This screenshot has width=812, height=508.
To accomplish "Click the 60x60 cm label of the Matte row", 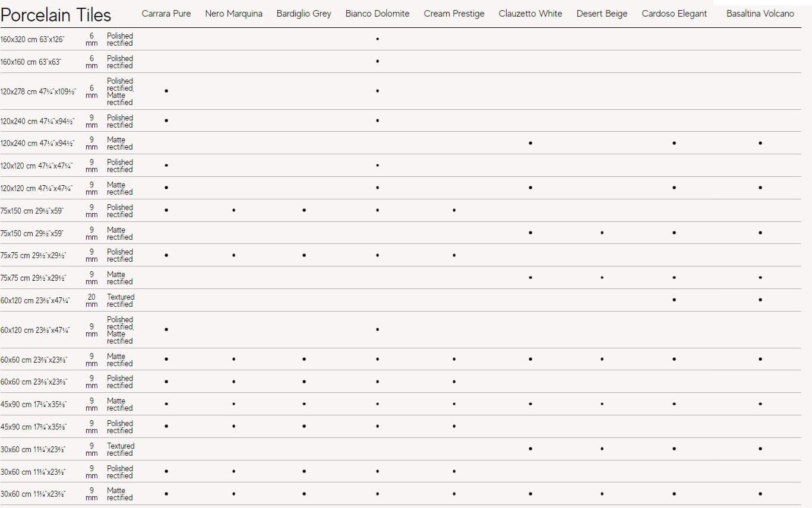I will (x=34, y=360).
